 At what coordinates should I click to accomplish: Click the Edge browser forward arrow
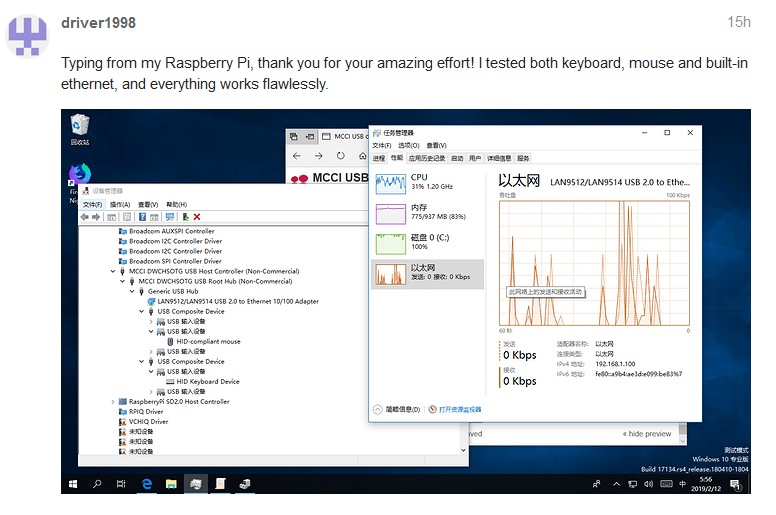point(318,156)
